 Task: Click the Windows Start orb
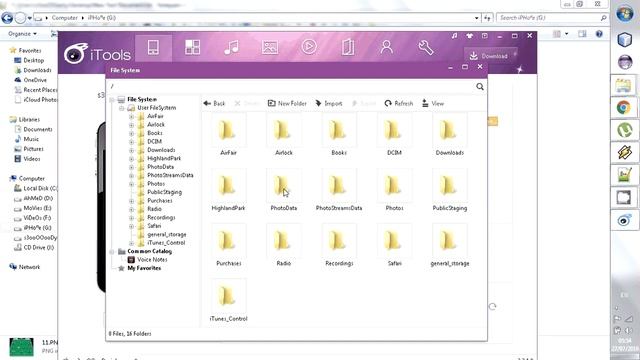(x=624, y=14)
